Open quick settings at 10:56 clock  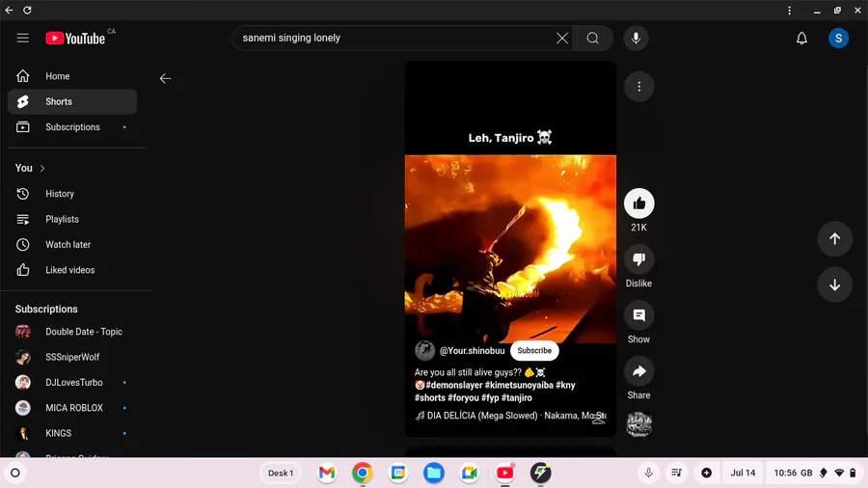click(x=815, y=474)
